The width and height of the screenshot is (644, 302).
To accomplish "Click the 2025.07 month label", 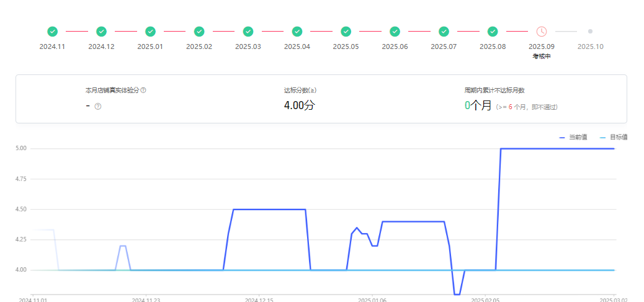I will pos(444,47).
